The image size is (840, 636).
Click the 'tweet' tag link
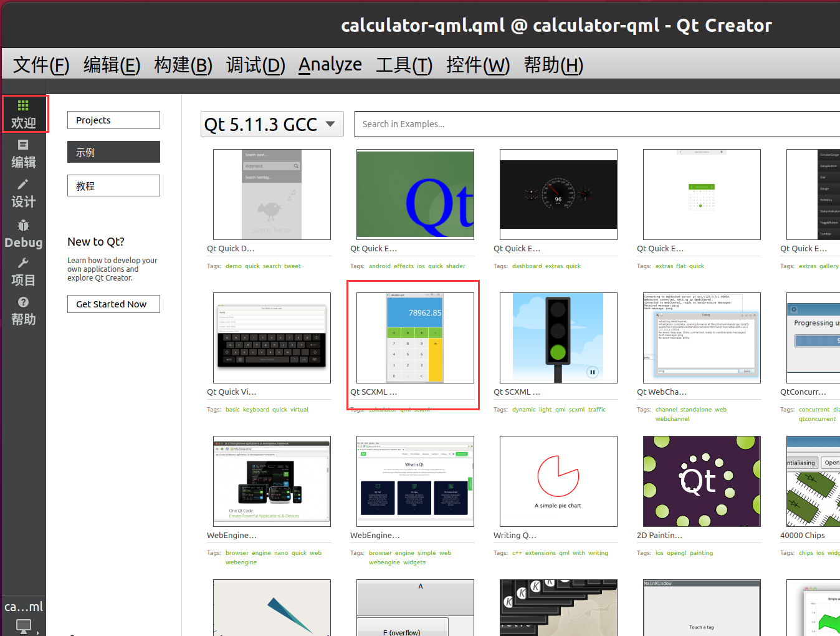click(292, 266)
